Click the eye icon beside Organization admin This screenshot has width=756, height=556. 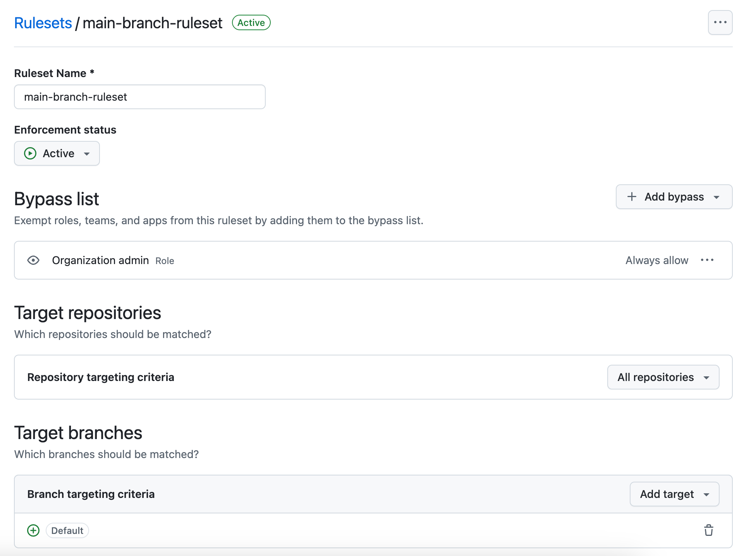pyautogui.click(x=33, y=260)
